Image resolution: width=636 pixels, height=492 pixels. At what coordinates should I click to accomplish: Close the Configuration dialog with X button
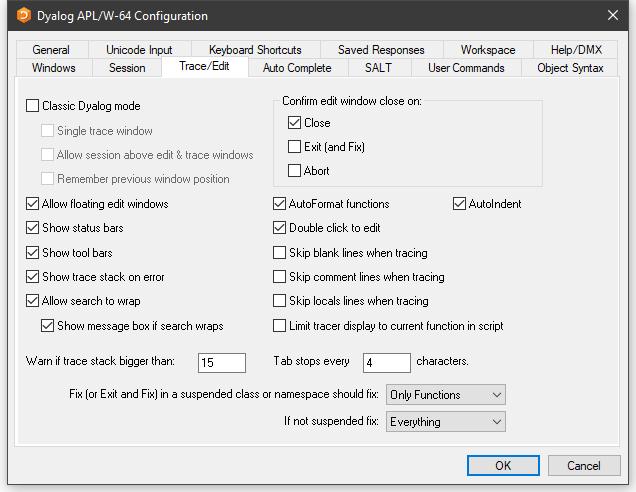612,16
